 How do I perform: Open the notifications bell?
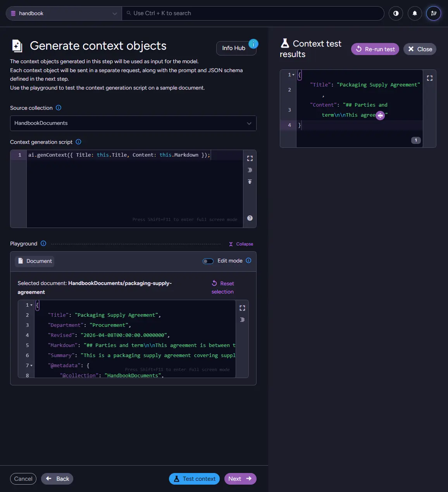tap(415, 13)
